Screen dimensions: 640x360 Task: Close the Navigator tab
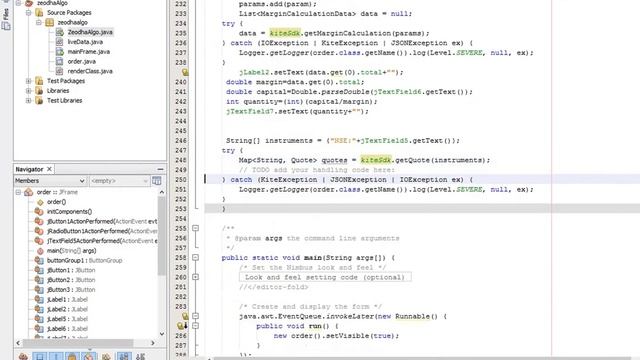pyautogui.click(x=49, y=169)
